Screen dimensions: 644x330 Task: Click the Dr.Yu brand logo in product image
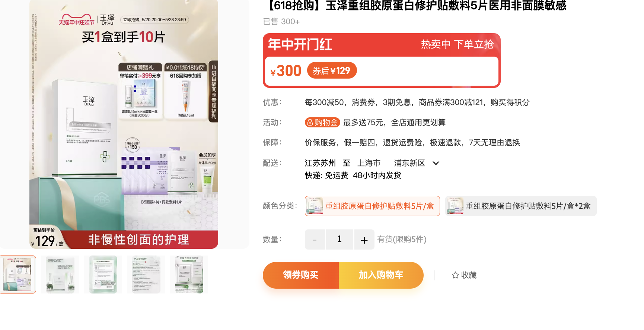click(x=107, y=19)
